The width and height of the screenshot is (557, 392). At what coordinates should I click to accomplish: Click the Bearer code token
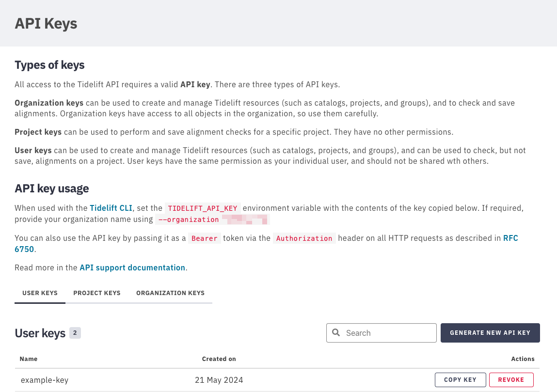pyautogui.click(x=204, y=238)
